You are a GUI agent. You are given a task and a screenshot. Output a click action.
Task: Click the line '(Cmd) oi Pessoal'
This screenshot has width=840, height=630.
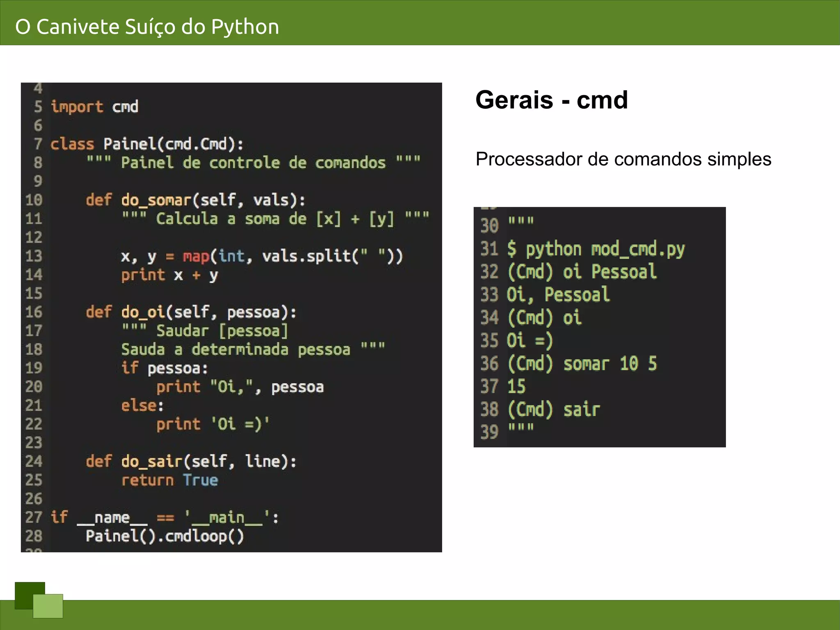click(582, 272)
